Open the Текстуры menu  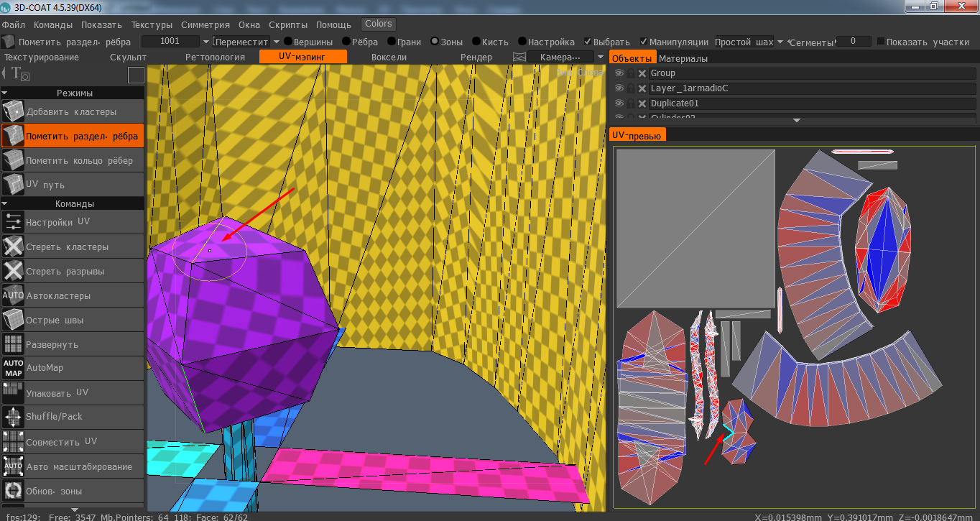152,24
